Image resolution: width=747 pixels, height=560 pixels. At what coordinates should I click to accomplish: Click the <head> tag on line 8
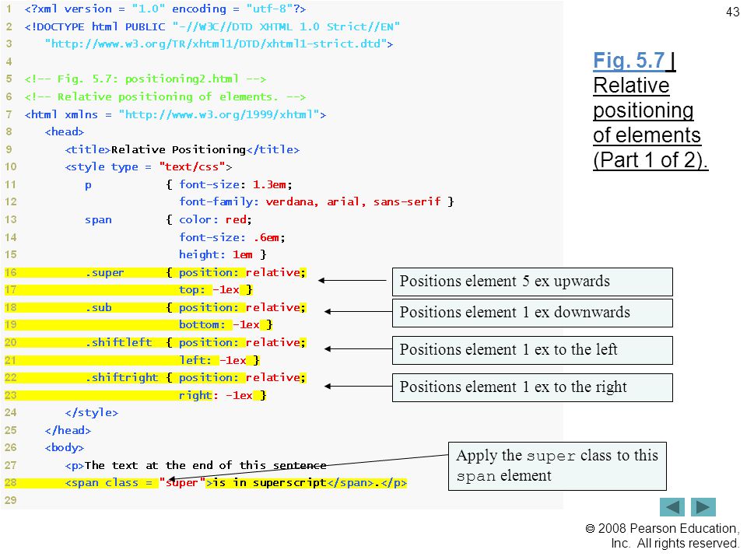point(65,132)
